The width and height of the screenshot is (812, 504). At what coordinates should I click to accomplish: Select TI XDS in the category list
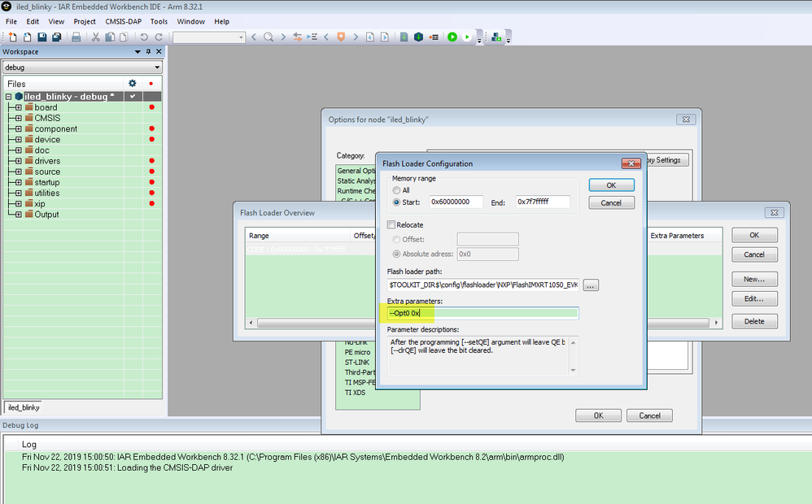coord(355,393)
